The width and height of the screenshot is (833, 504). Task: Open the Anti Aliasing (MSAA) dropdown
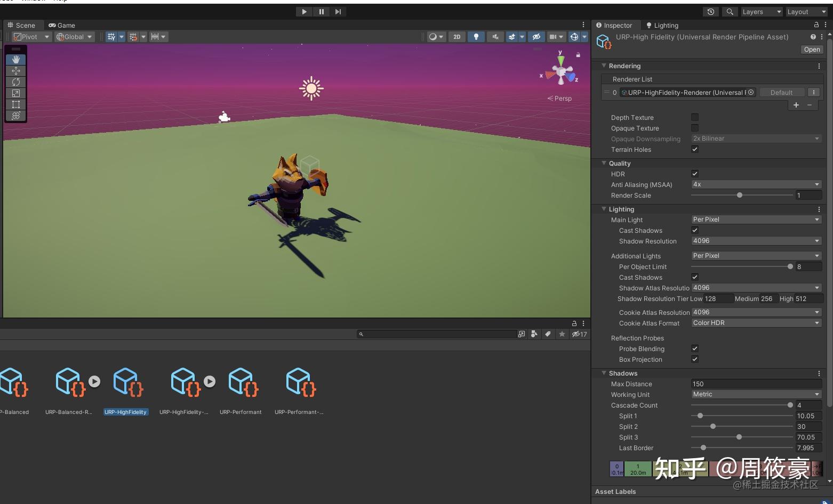click(x=756, y=184)
